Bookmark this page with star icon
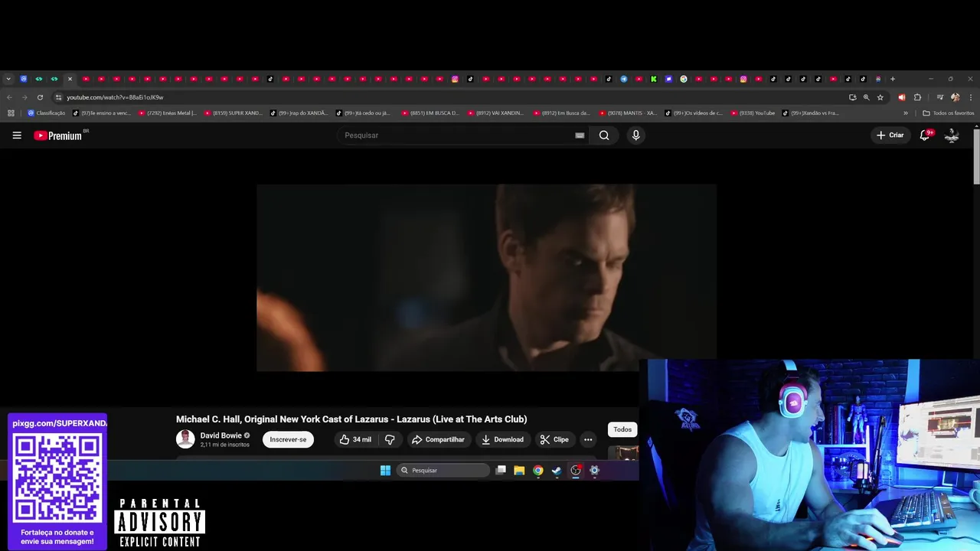This screenshot has width=980, height=551. click(x=880, y=97)
